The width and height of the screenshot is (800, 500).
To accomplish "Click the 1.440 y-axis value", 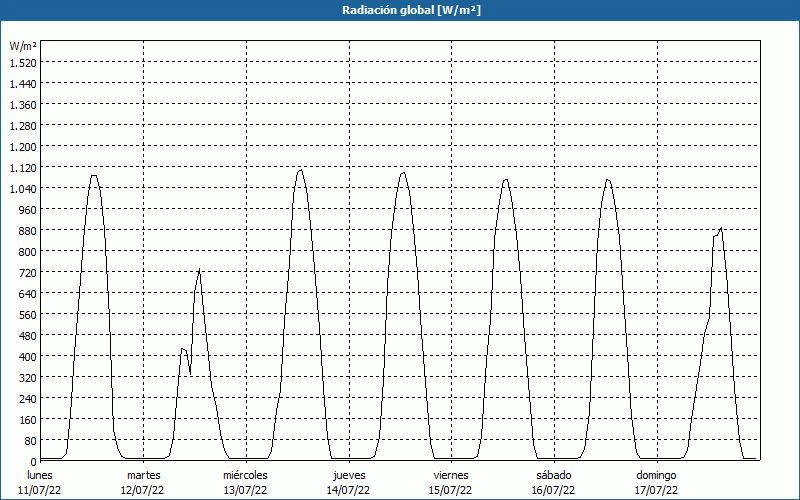I will [x=23, y=84].
